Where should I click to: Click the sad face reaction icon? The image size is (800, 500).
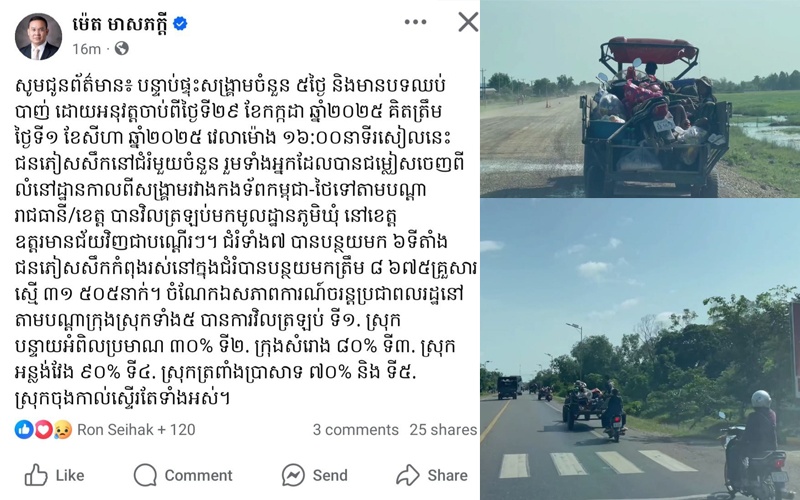tap(62, 430)
